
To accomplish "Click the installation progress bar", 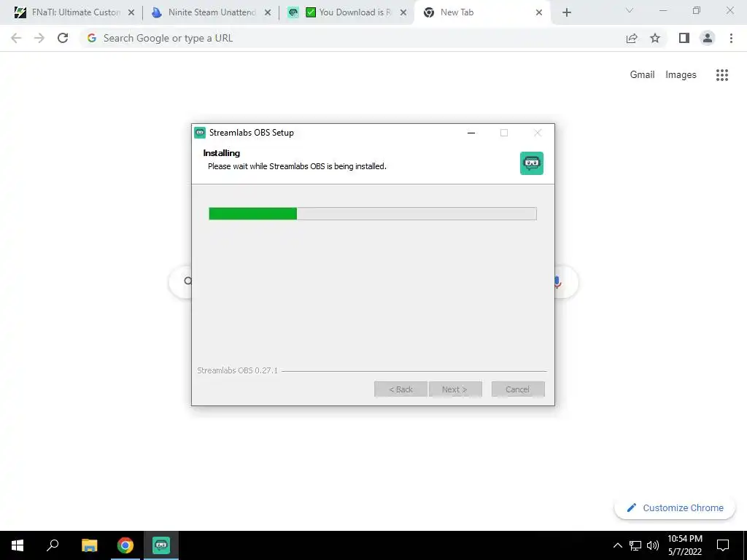I will pos(373,214).
